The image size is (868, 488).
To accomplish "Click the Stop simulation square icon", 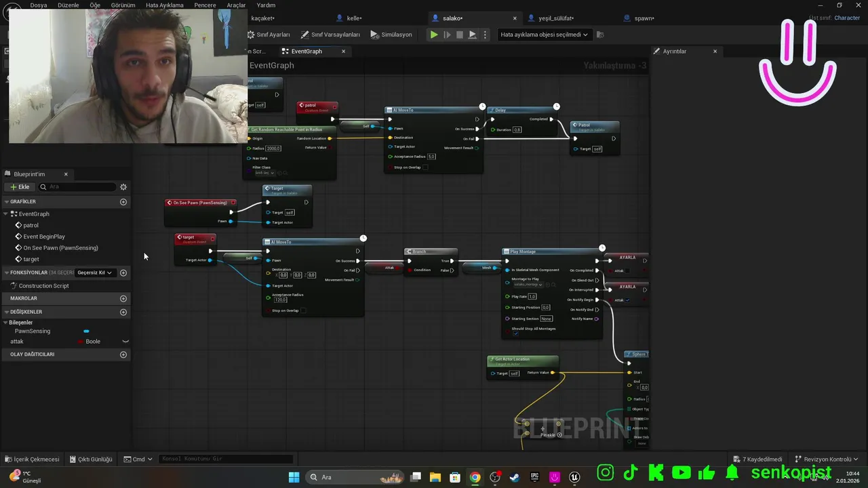I will 460,35.
